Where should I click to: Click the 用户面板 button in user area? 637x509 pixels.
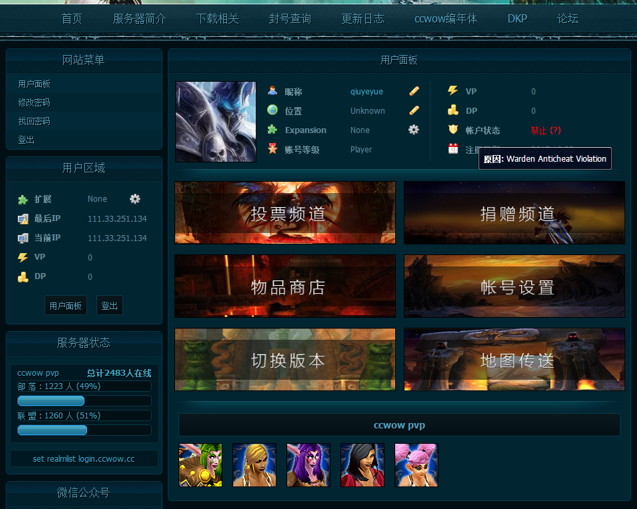coord(65,305)
